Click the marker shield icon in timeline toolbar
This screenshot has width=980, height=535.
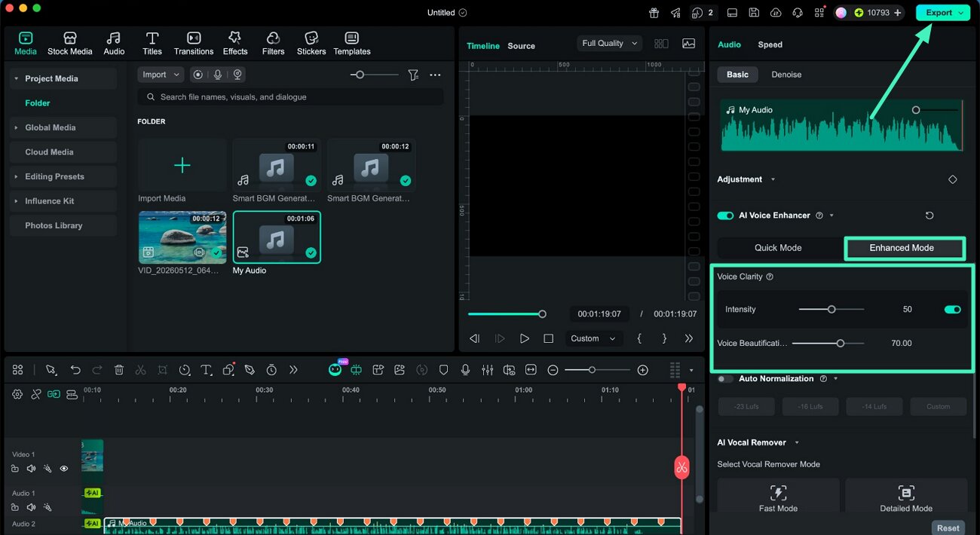pos(443,369)
